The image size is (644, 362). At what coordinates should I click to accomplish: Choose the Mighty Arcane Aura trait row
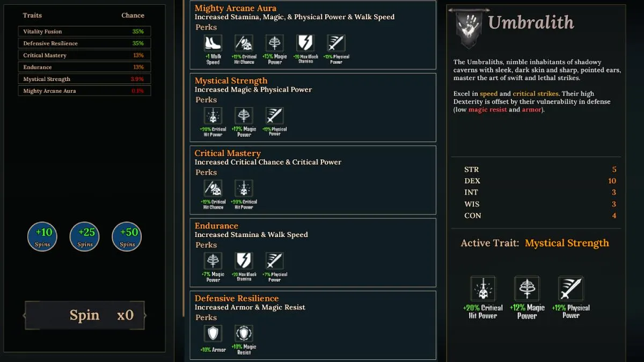pos(84,91)
